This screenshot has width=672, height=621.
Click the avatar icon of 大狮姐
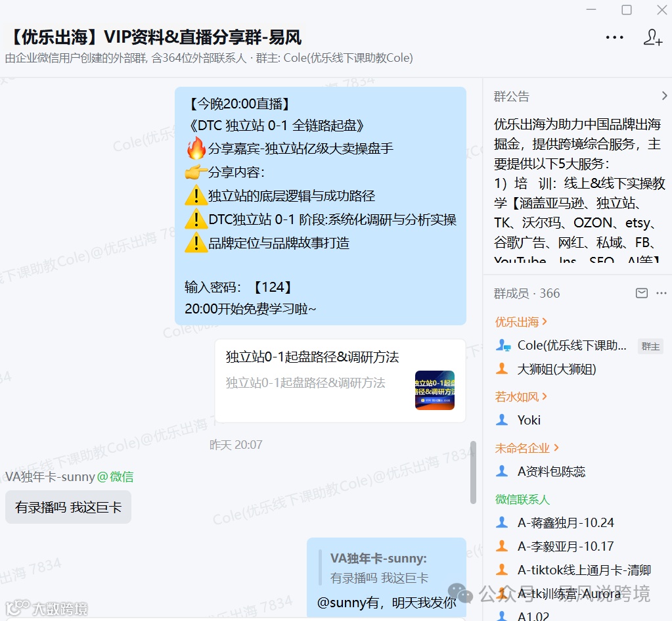tap(502, 369)
